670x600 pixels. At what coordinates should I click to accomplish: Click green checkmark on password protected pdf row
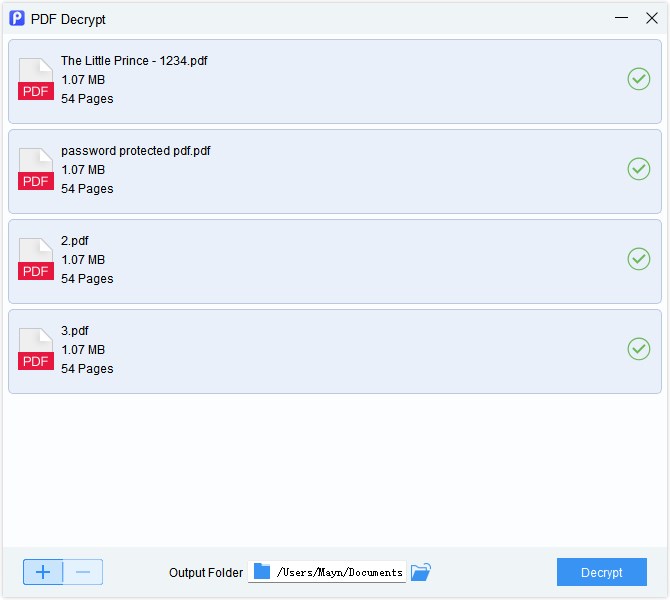point(638,169)
